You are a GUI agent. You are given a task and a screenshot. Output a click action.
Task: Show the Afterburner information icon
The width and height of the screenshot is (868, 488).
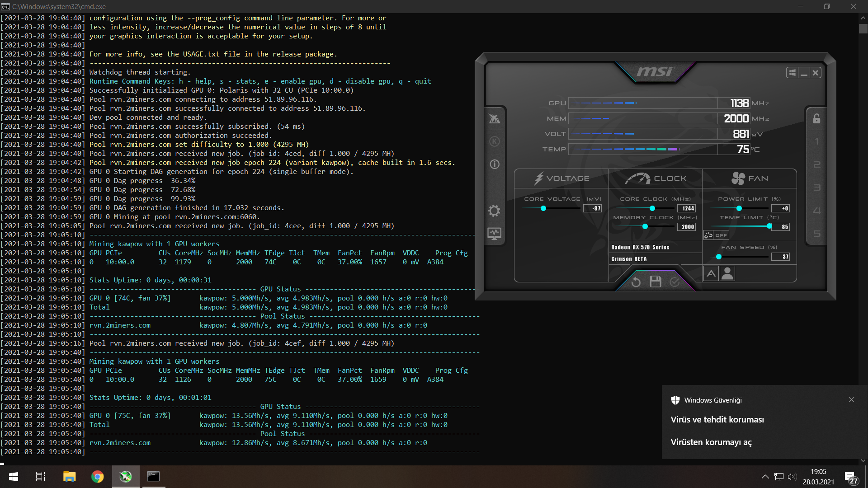495,164
